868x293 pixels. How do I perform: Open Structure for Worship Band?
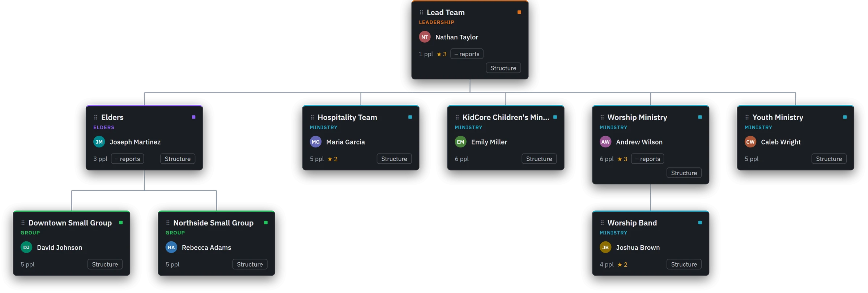[684, 264]
